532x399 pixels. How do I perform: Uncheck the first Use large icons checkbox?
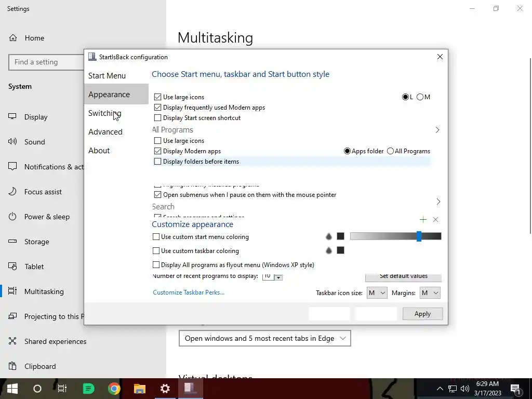[157, 97]
